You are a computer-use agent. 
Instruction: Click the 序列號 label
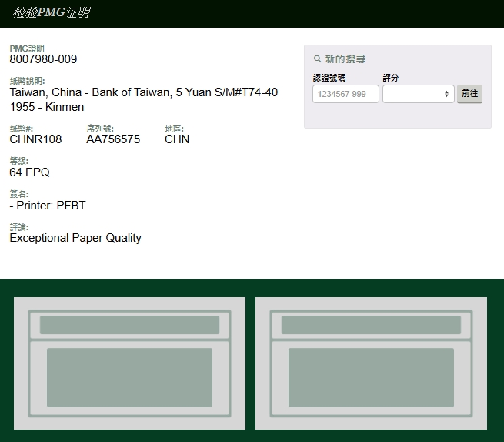pyautogui.click(x=100, y=129)
